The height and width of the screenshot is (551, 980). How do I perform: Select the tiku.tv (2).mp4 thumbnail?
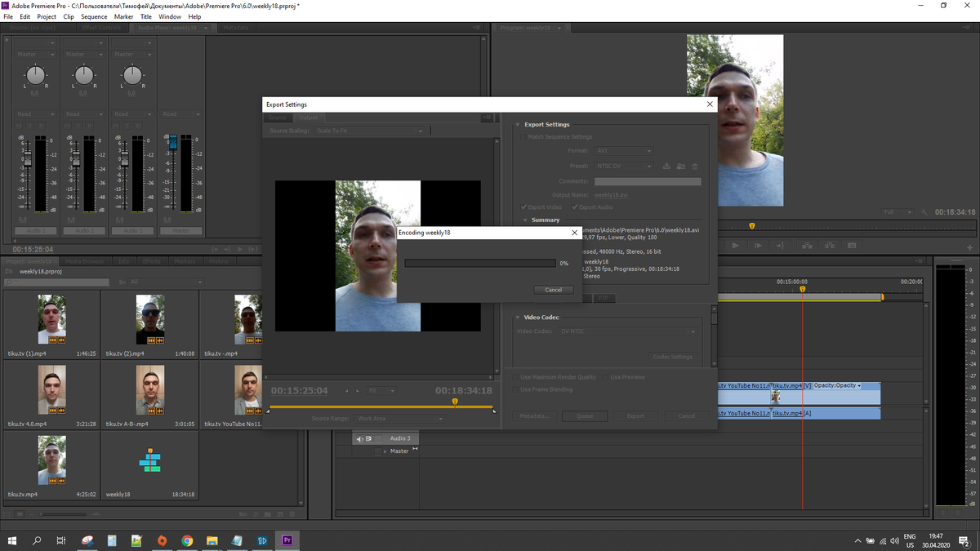pyautogui.click(x=150, y=319)
